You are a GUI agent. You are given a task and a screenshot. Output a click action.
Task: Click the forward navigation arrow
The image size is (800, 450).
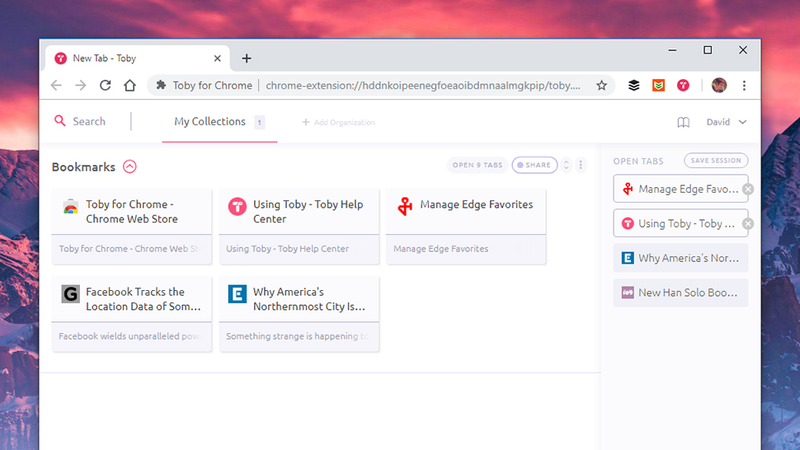tap(81, 85)
